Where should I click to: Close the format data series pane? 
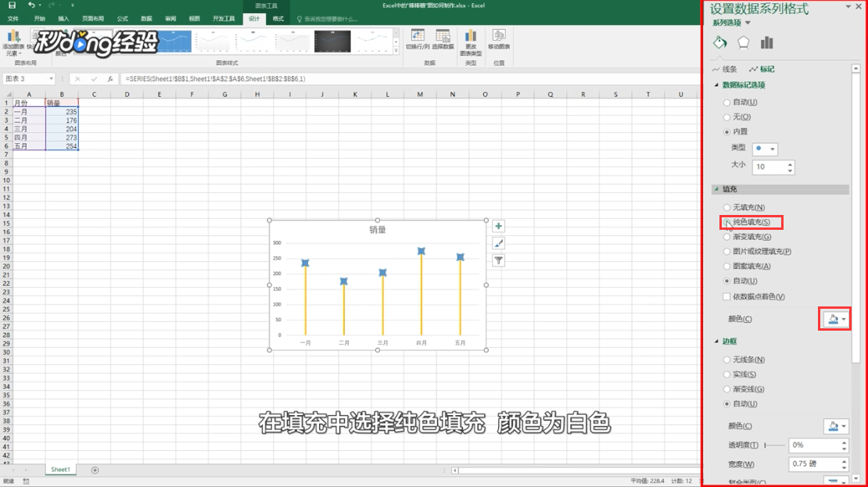[x=858, y=6]
